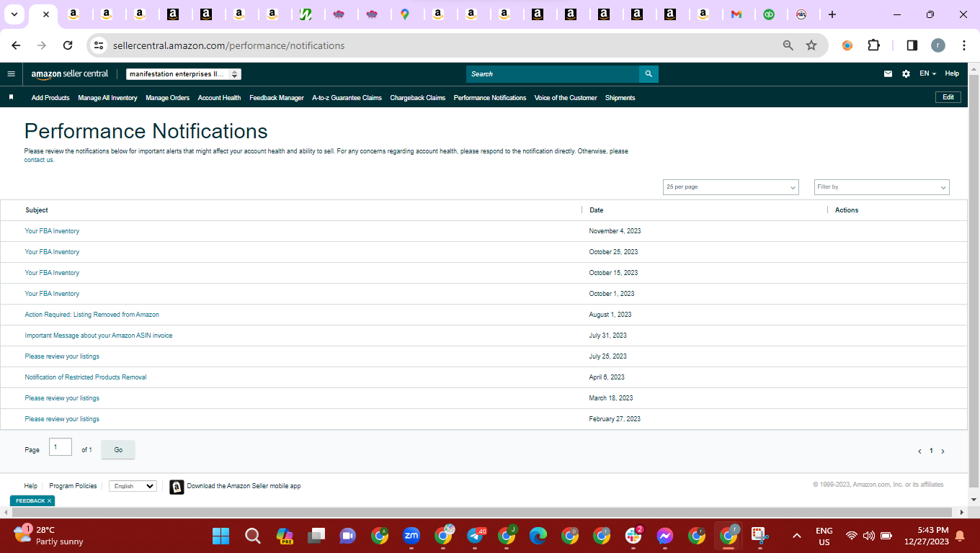Open Feedback Manager

pyautogui.click(x=277, y=98)
